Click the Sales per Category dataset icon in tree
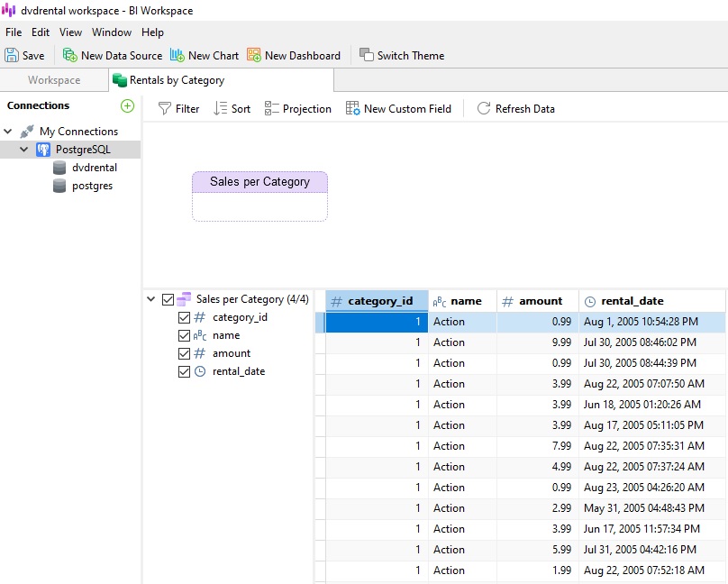The height and width of the screenshot is (584, 728). (x=184, y=299)
